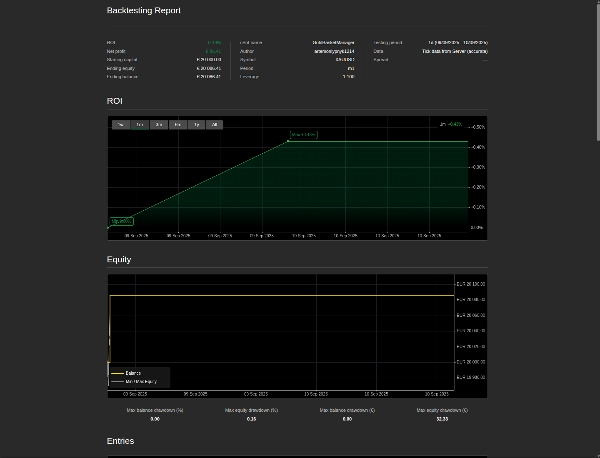This screenshot has height=458, width=600.
Task: Select the 1w range button on ROI chart
Action: [121, 125]
